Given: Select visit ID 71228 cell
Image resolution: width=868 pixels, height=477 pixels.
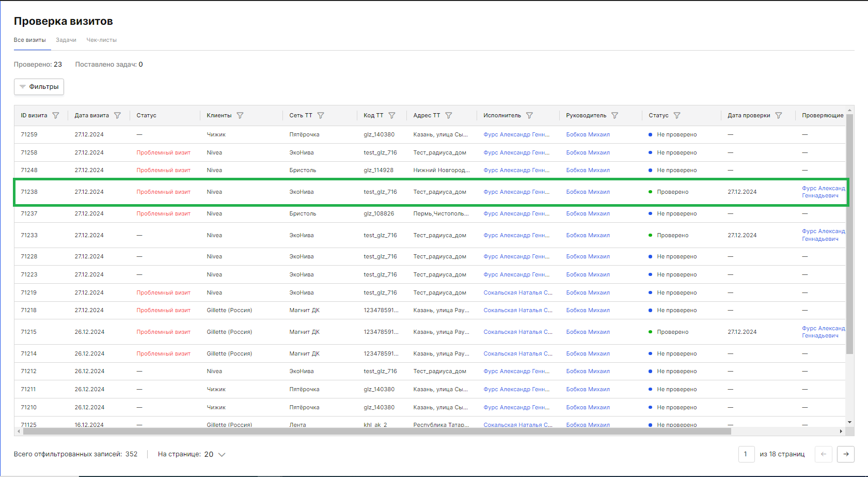Looking at the screenshot, I should (29, 256).
